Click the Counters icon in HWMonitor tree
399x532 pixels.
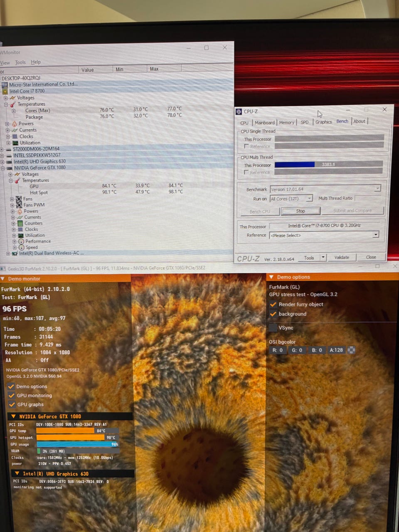click(x=20, y=224)
